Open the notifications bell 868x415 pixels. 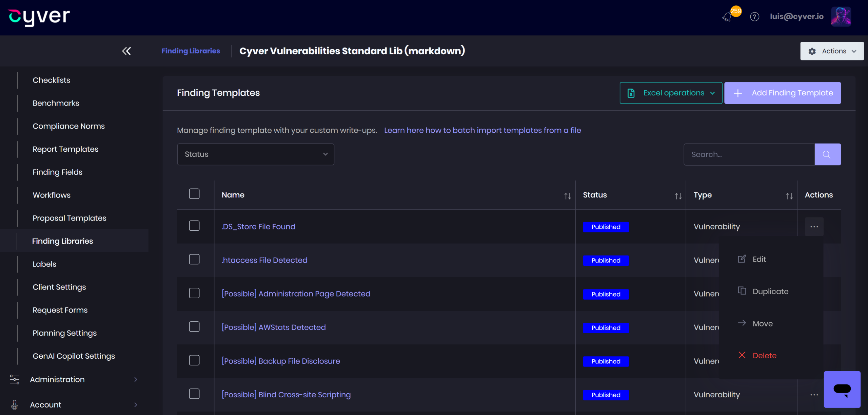pyautogui.click(x=727, y=17)
